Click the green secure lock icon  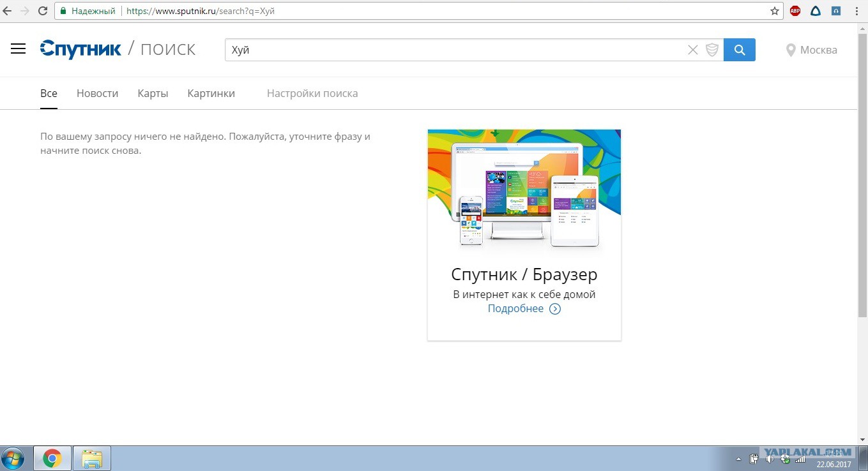click(x=63, y=11)
